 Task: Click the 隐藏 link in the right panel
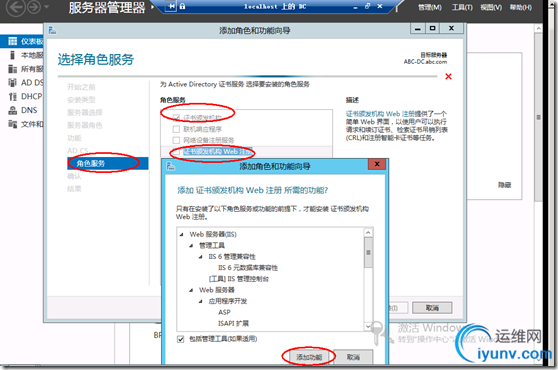point(504,185)
